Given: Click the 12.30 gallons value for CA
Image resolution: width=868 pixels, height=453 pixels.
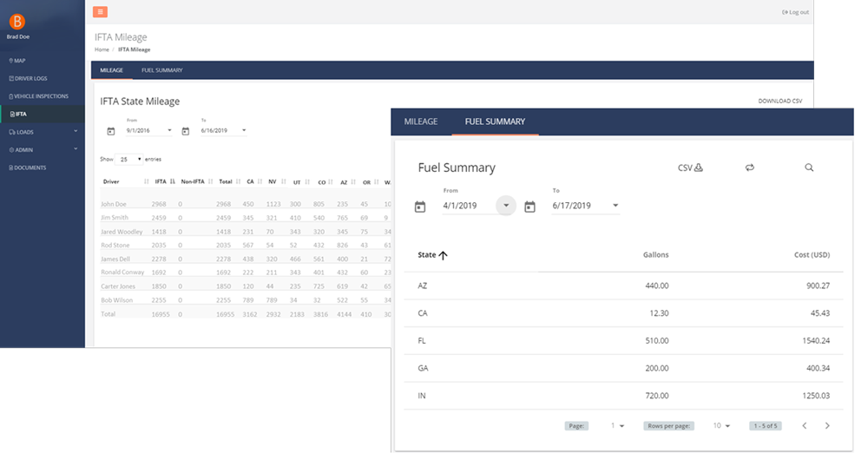Looking at the screenshot, I should pos(659,313).
